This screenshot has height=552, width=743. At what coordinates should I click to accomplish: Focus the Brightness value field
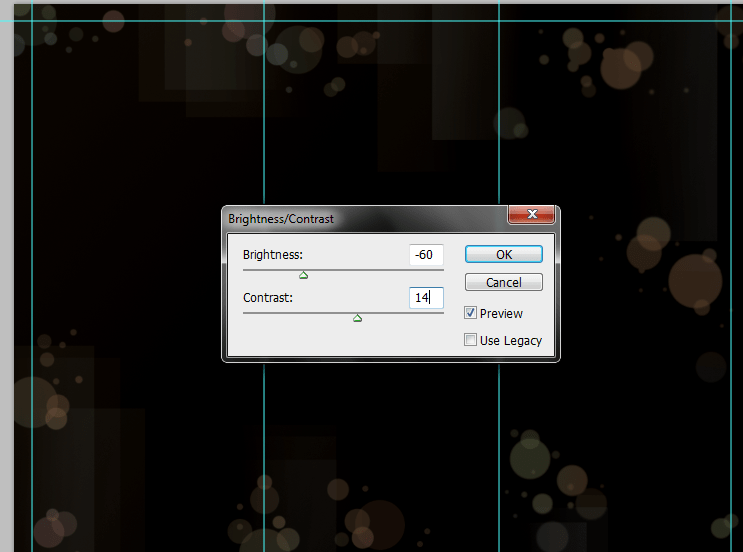click(x=426, y=255)
